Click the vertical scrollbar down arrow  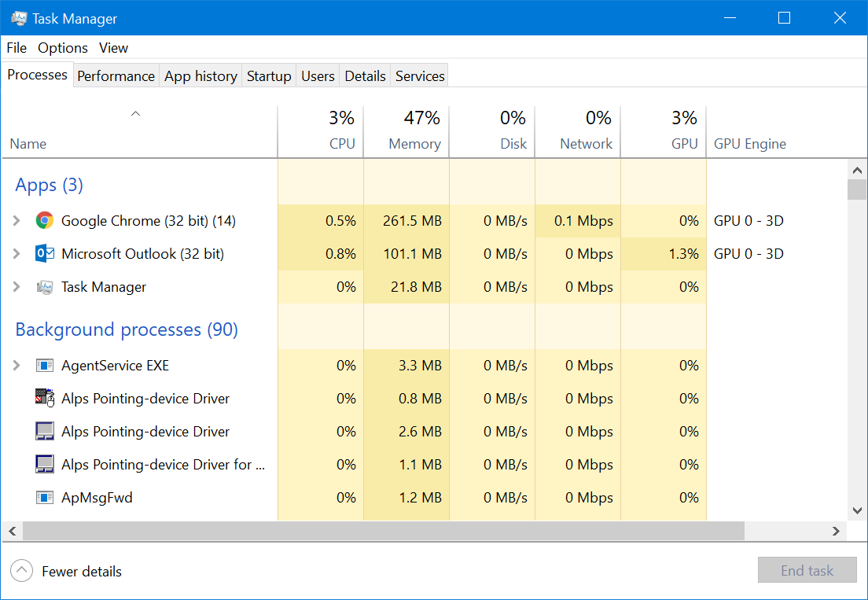click(x=856, y=510)
